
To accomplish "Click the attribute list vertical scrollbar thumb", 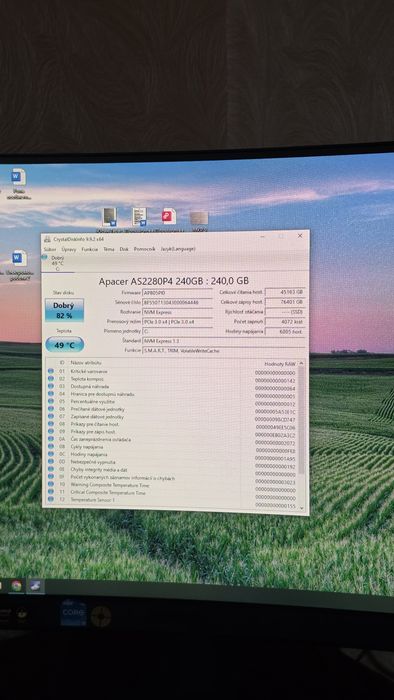I will coord(301,421).
